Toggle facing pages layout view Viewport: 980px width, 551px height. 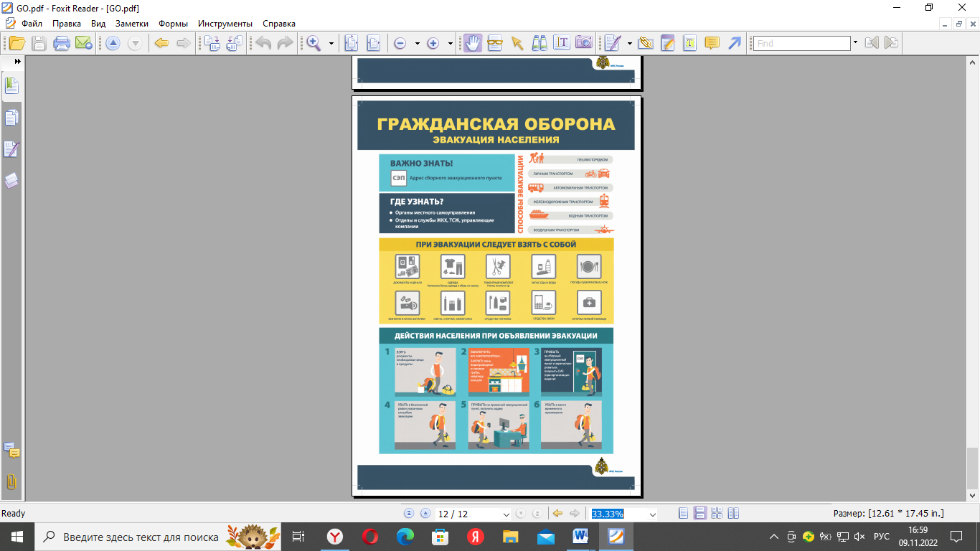click(717, 514)
